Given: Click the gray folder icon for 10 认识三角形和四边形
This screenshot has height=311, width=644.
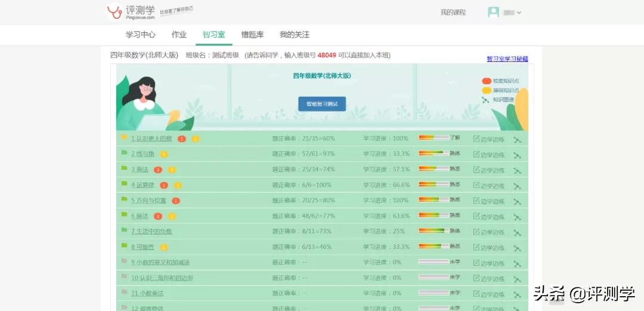Looking at the screenshot, I should (124, 276).
